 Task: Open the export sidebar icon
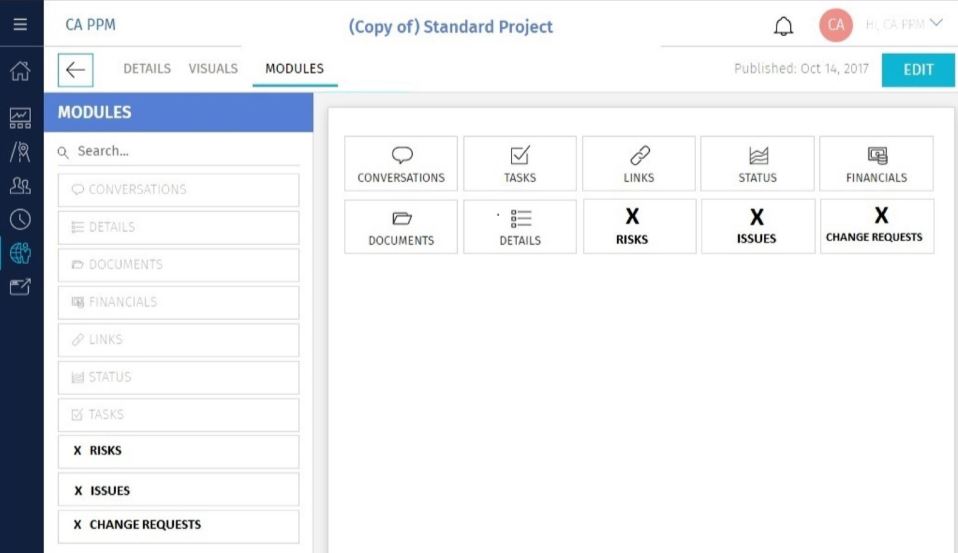pyautogui.click(x=20, y=287)
